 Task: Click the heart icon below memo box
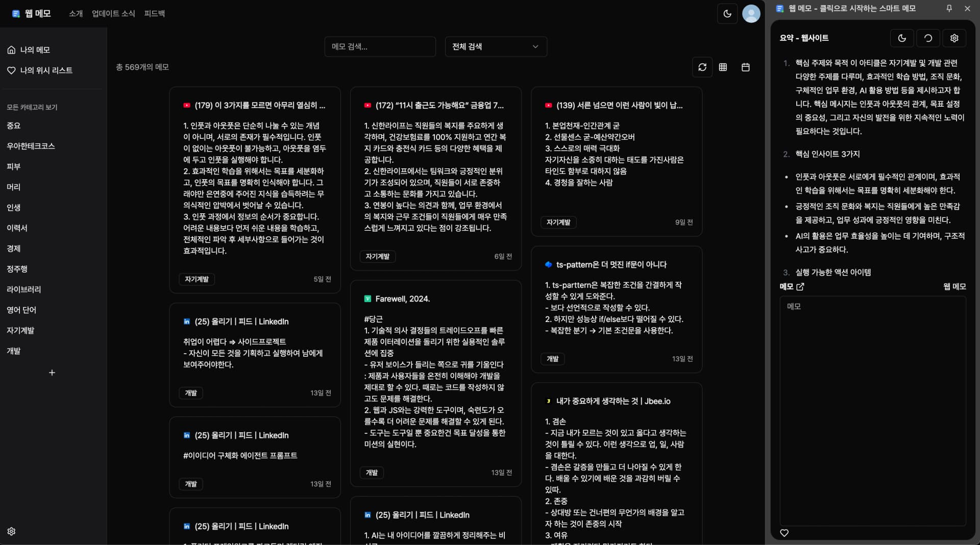[x=784, y=533]
